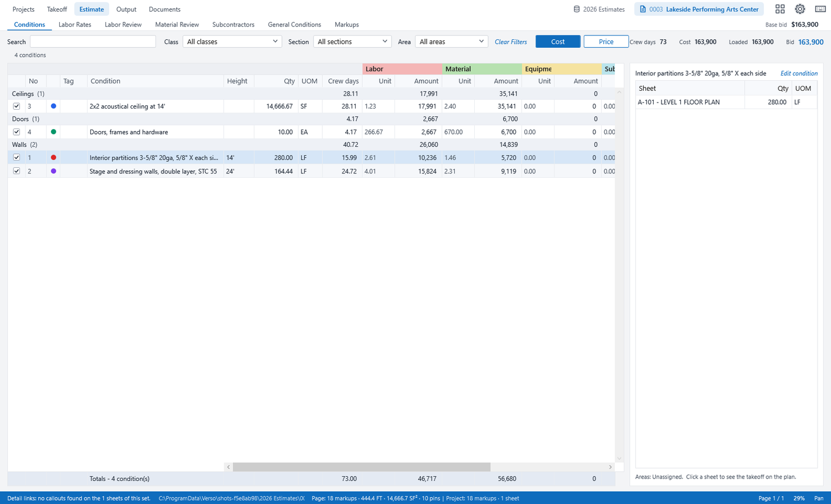Screen dimensions: 831x504
Task: Click the red dot for Interior partitions
Action: [x=53, y=157]
